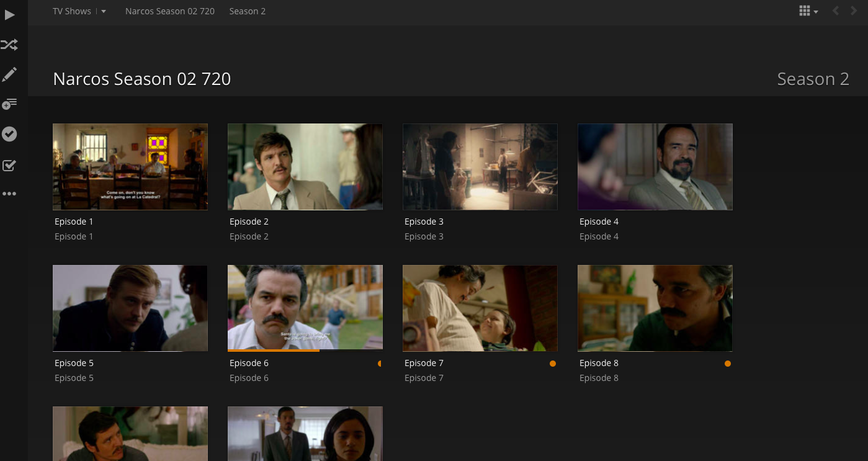Open the Episode 8 thumbnail
Image resolution: width=868 pixels, height=461 pixels.
pyautogui.click(x=655, y=308)
